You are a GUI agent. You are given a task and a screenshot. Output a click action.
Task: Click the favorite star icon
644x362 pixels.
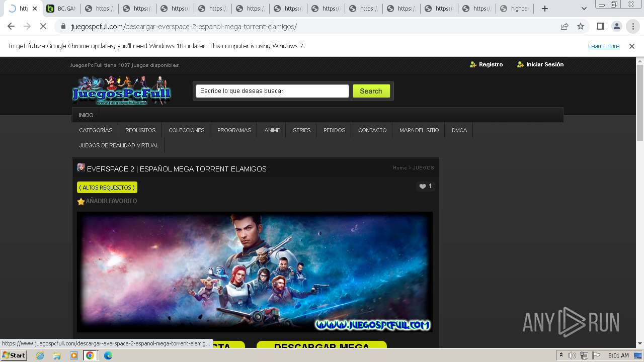[x=81, y=202]
